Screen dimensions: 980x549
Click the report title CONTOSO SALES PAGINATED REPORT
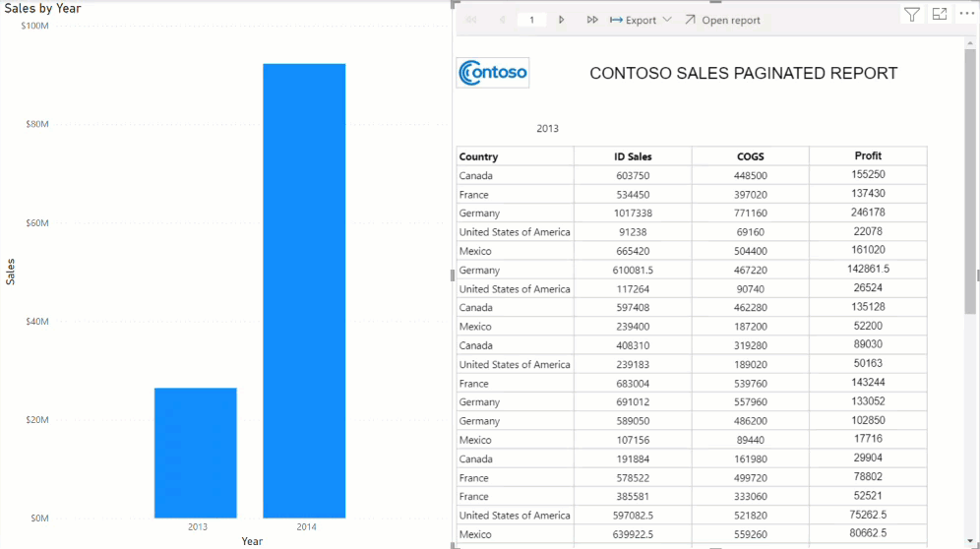(743, 73)
